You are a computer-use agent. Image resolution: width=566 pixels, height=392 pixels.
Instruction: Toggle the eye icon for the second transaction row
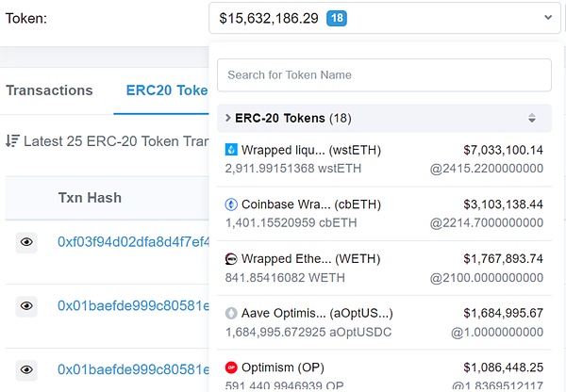[x=27, y=305]
